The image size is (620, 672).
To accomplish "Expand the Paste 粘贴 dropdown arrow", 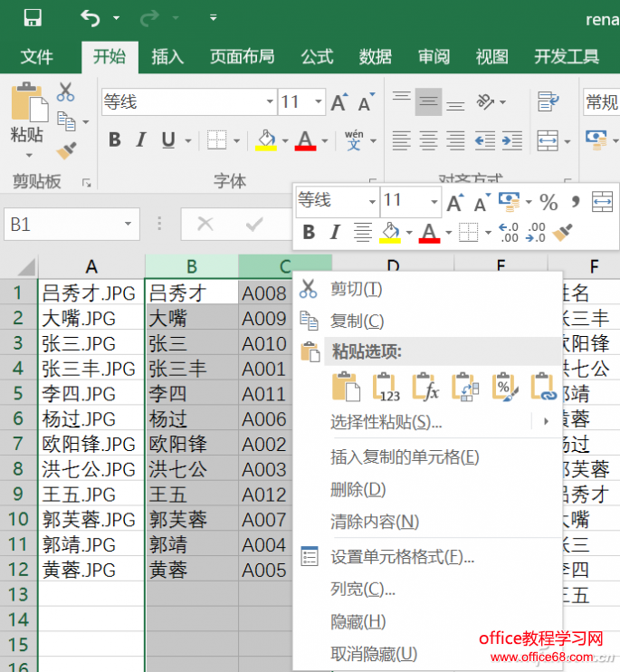I will [x=29, y=155].
